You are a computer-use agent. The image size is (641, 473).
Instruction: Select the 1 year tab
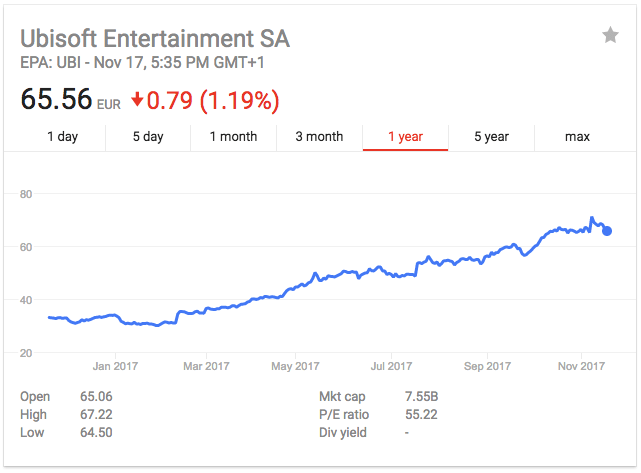405,137
